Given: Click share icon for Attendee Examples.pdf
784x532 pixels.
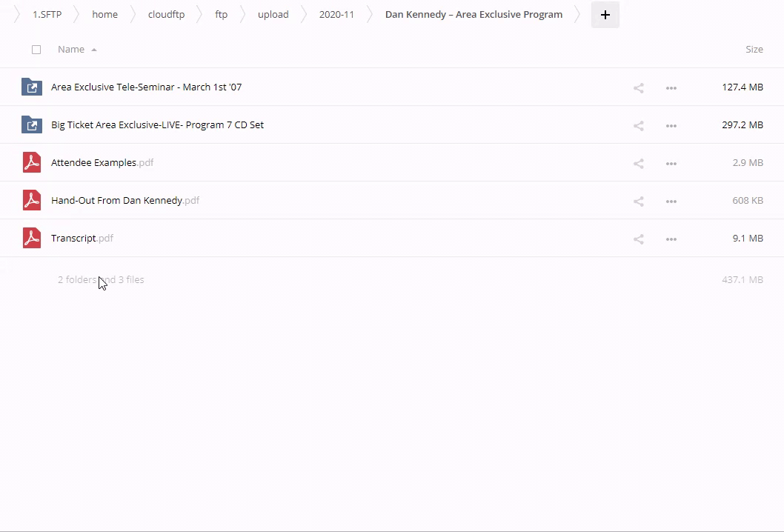Looking at the screenshot, I should 638,164.
